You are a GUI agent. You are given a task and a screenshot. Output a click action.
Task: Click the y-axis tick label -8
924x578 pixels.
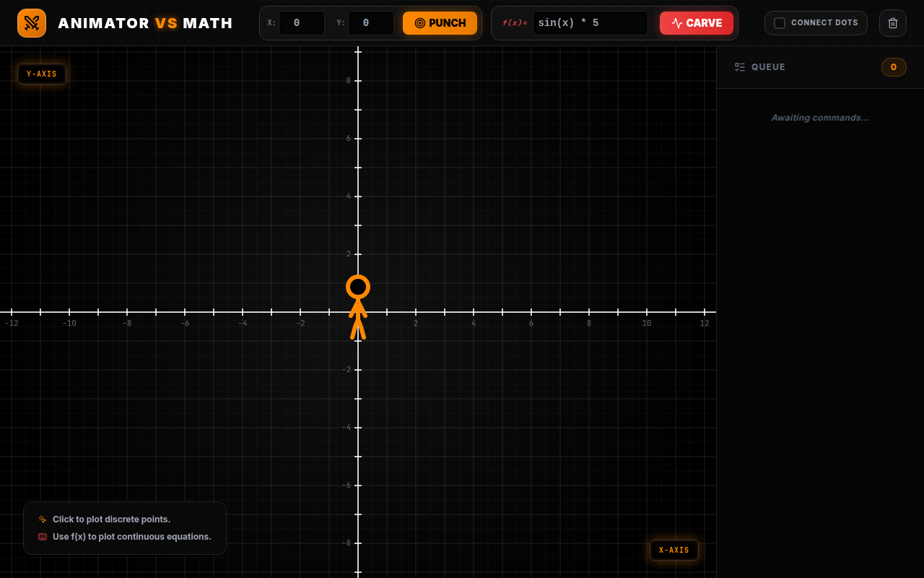[346, 543]
